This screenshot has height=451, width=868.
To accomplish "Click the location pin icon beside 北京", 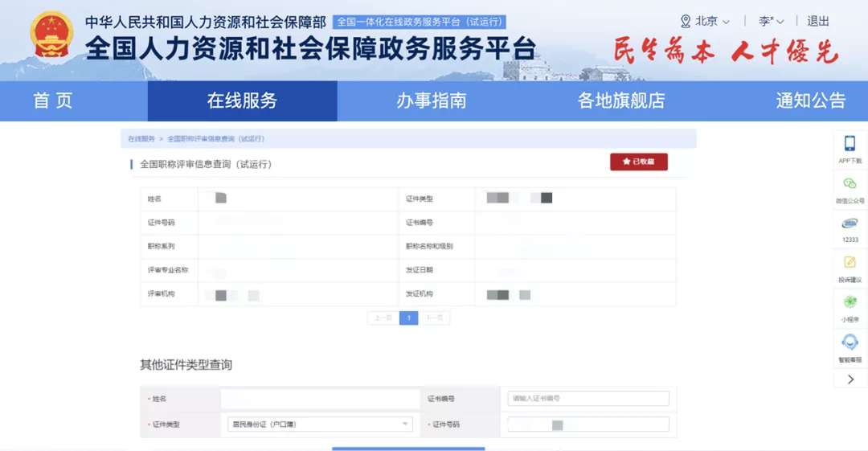I will (x=686, y=21).
